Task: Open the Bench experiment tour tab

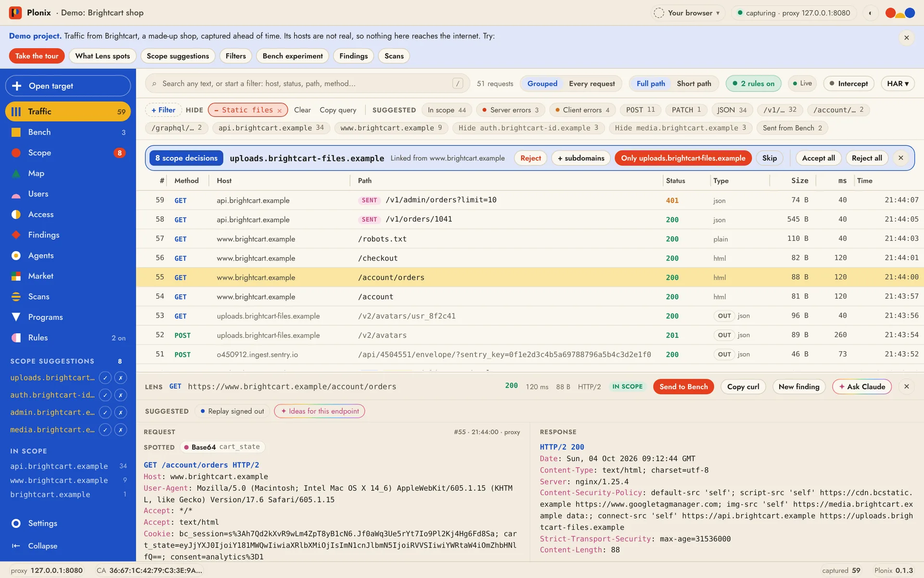Action: click(x=293, y=56)
